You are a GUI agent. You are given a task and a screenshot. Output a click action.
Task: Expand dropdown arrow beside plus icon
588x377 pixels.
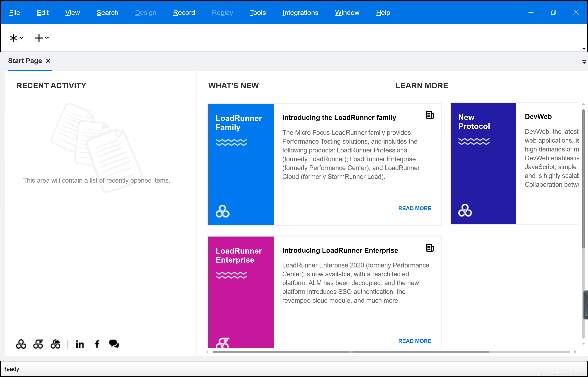(x=47, y=38)
